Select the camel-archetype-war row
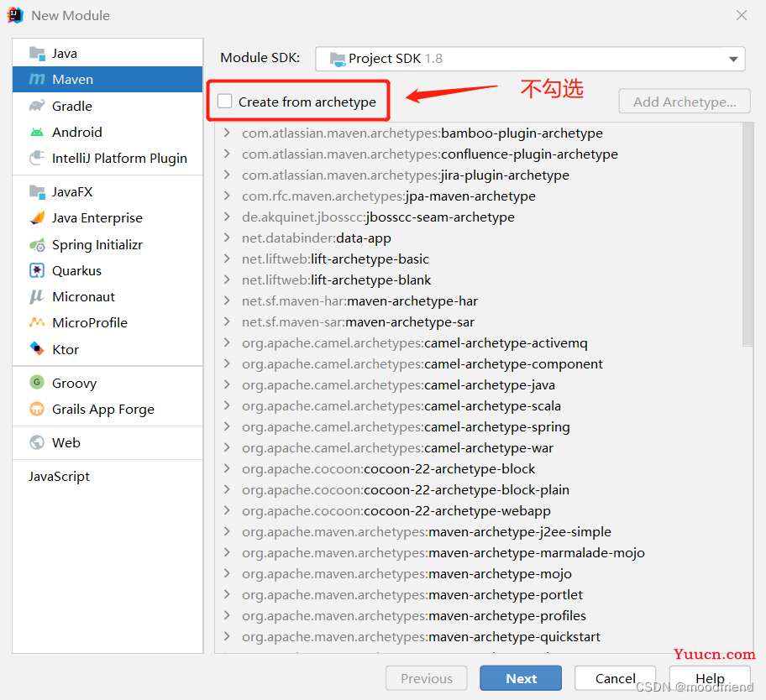This screenshot has width=766, height=700. pos(479,447)
